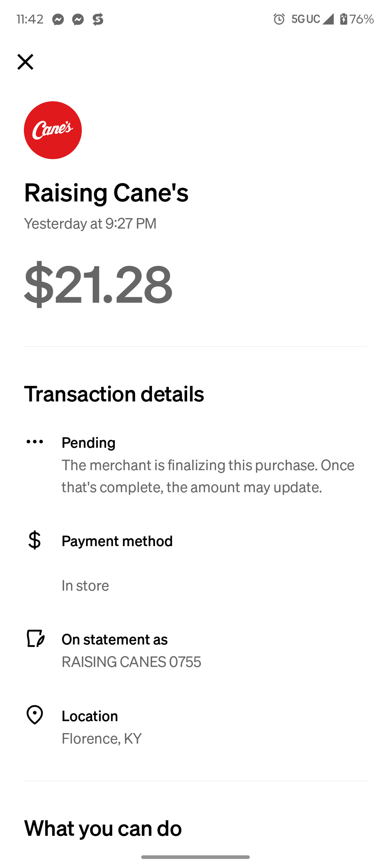
Task: Tap the dollar sign payment icon
Action: click(35, 540)
